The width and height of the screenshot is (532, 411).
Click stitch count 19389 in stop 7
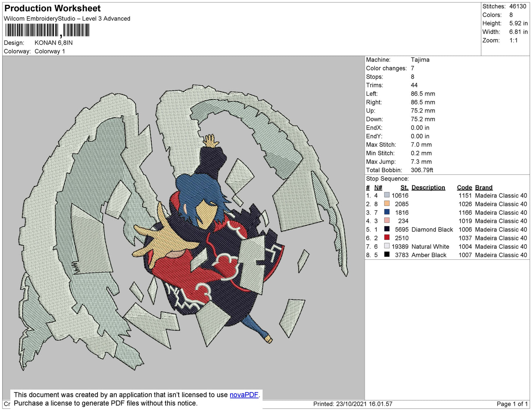(400, 247)
